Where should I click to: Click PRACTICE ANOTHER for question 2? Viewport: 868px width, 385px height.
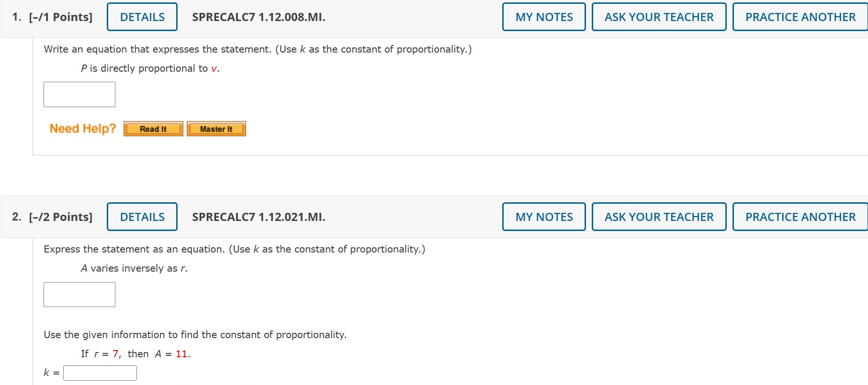(800, 216)
